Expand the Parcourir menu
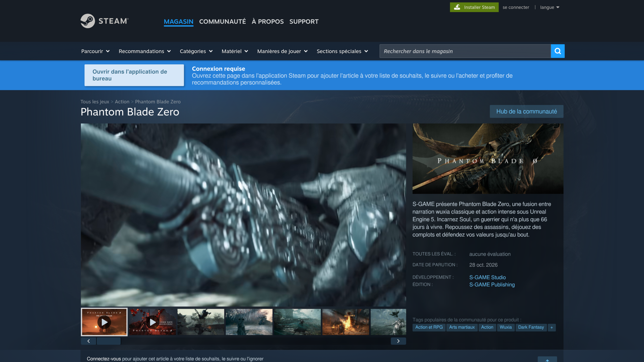The height and width of the screenshot is (362, 644). [95, 51]
